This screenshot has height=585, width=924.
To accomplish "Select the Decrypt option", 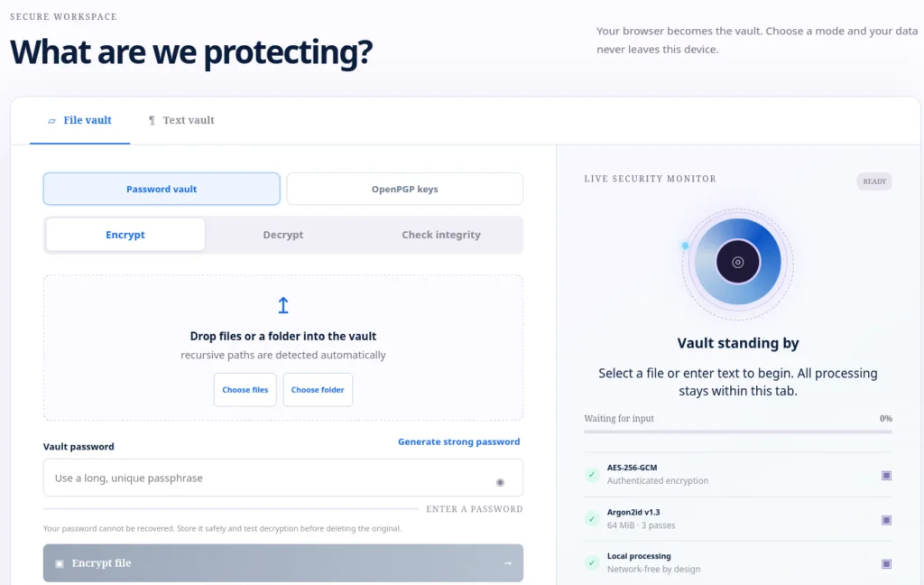I will point(282,235).
